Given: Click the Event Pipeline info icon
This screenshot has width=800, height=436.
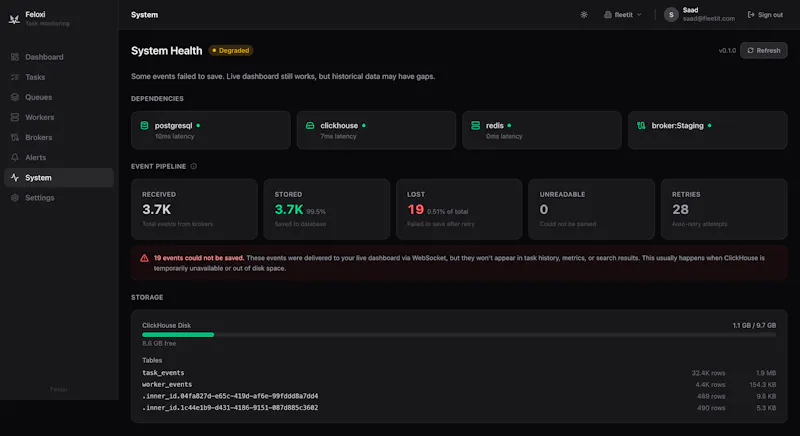Looking at the screenshot, I should tap(193, 166).
